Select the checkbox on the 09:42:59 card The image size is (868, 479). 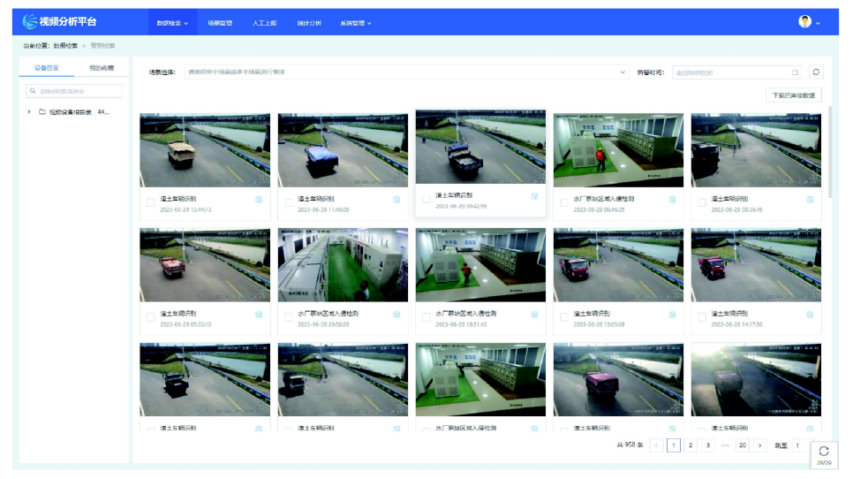pyautogui.click(x=426, y=200)
